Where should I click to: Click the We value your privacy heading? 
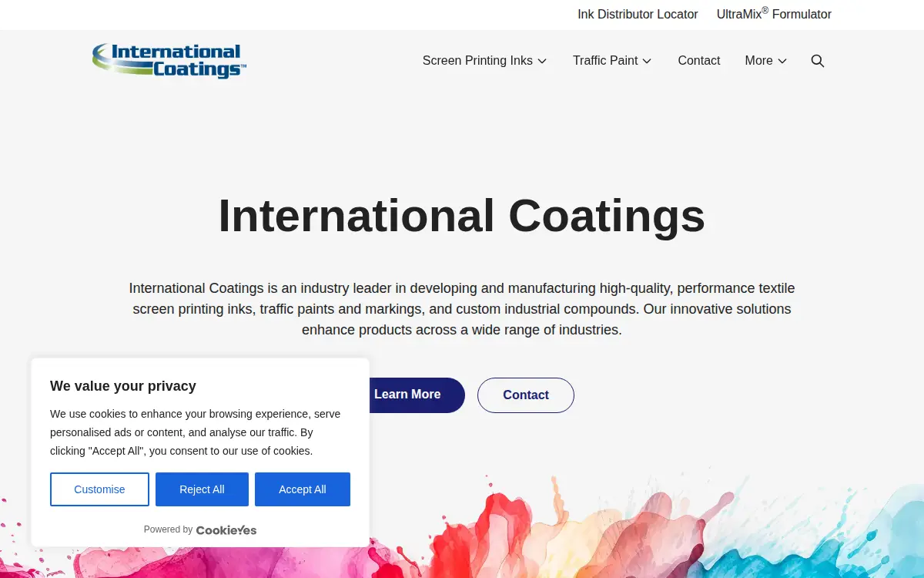pyautogui.click(x=123, y=386)
